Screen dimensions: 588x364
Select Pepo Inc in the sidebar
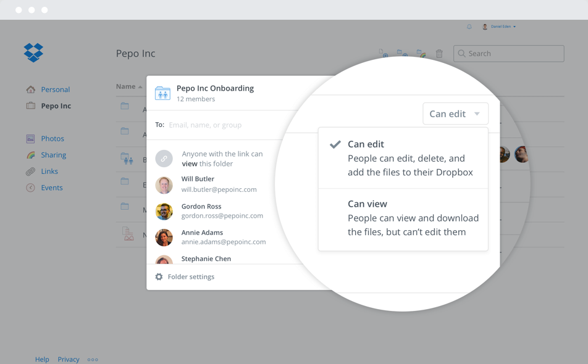click(56, 106)
